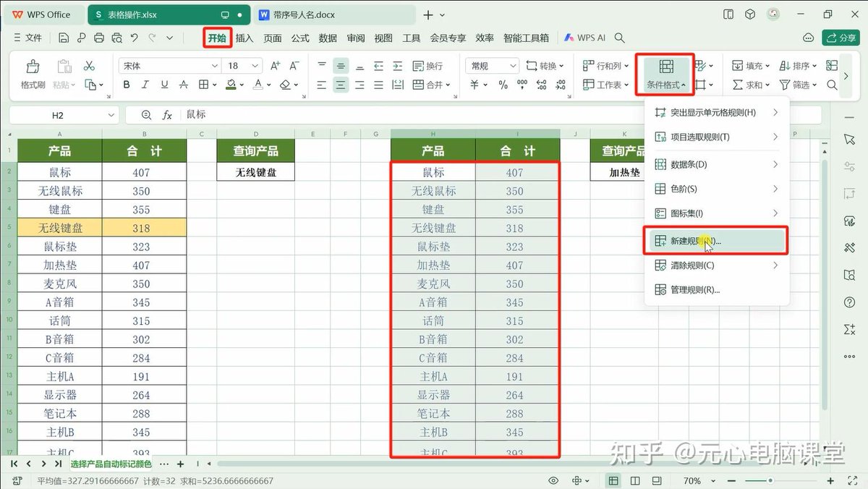Open the 文件 file menu
868x489 pixels.
(x=27, y=38)
